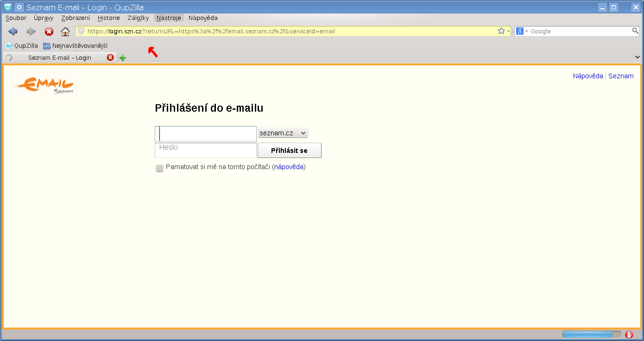Select the Seznam E-mail – Login tab

pyautogui.click(x=60, y=57)
